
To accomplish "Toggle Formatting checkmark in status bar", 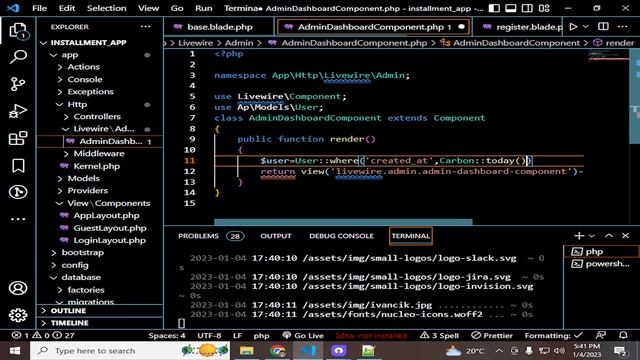I will 554,335.
